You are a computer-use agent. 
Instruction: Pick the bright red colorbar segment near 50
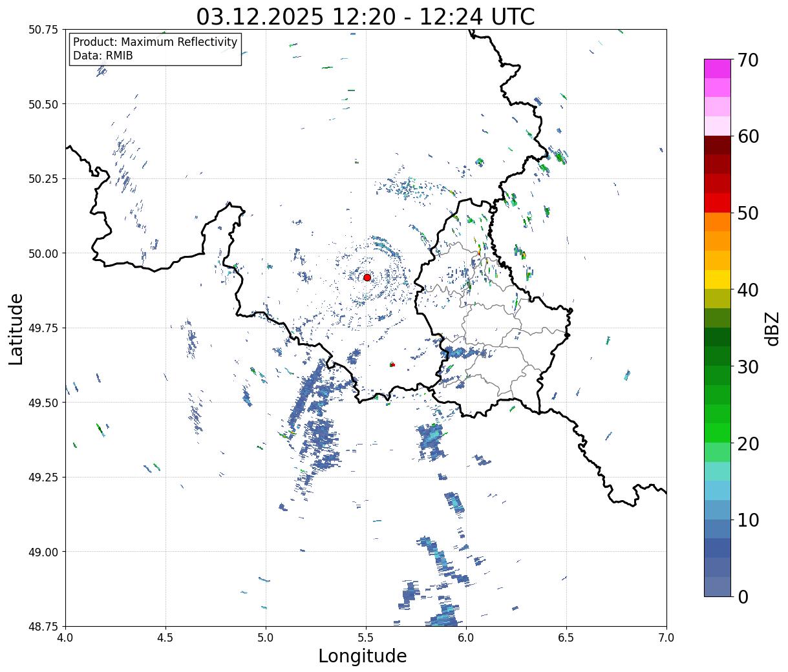[718, 203]
